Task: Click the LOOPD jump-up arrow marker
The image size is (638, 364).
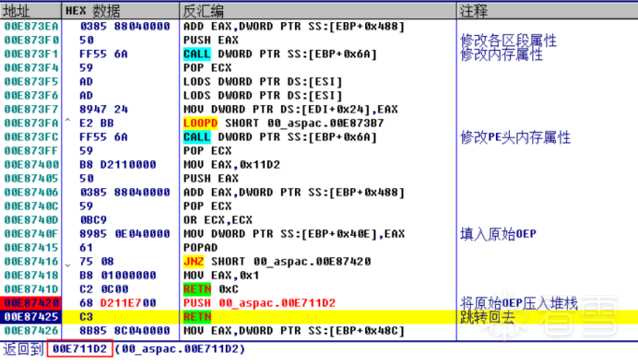Action: tap(68, 122)
